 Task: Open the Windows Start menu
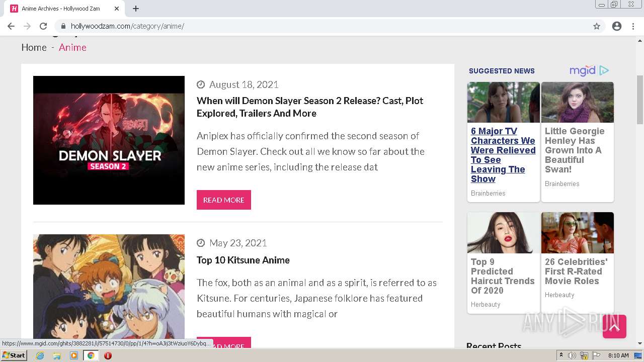(x=14, y=355)
